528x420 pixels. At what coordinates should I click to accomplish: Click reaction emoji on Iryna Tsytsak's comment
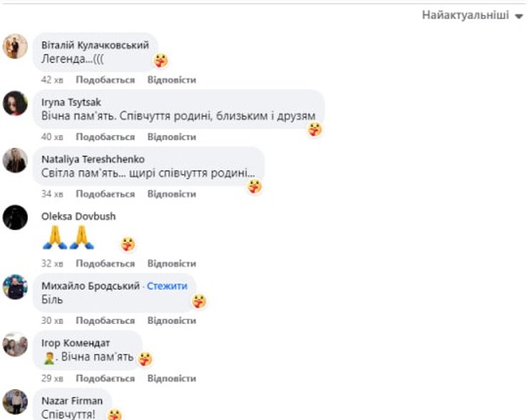(x=315, y=130)
